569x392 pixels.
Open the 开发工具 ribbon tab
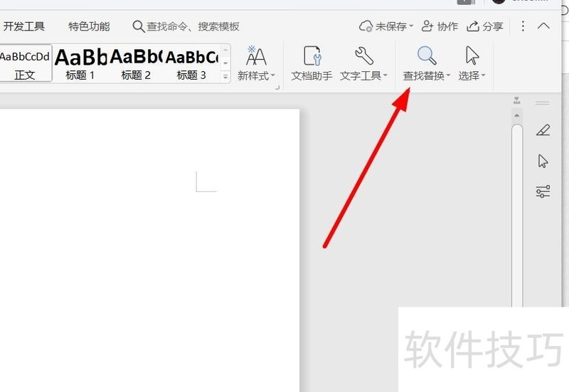pos(24,26)
